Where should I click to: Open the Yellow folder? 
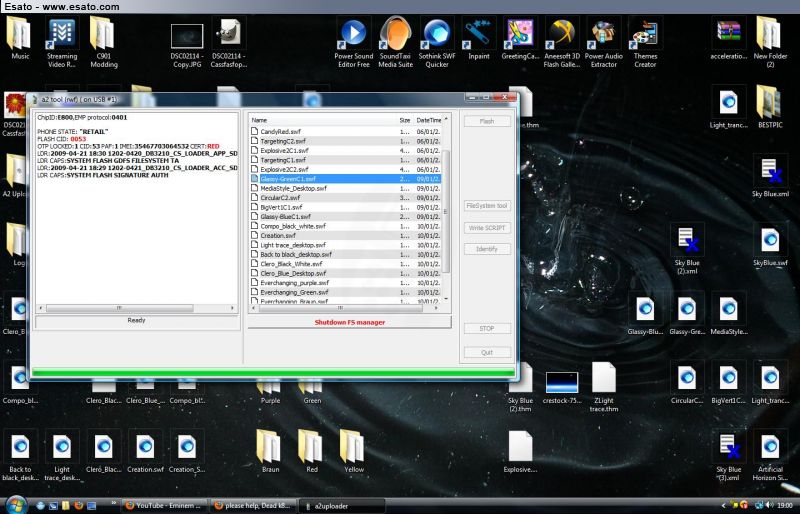coord(354,451)
